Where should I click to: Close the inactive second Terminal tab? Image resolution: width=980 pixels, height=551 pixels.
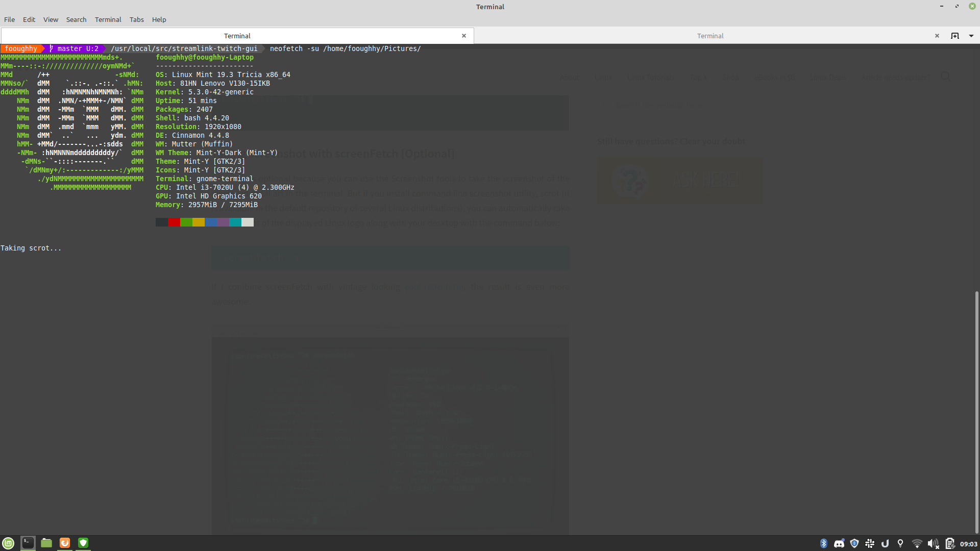[937, 36]
